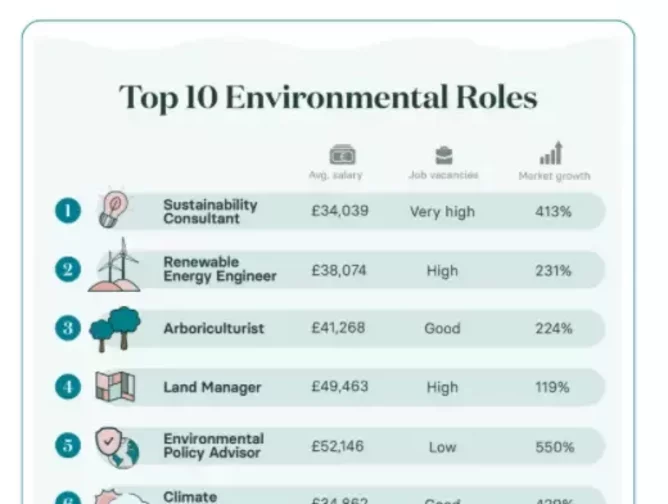Click the 550% market growth value
The width and height of the screenshot is (668, 504).
click(x=555, y=447)
